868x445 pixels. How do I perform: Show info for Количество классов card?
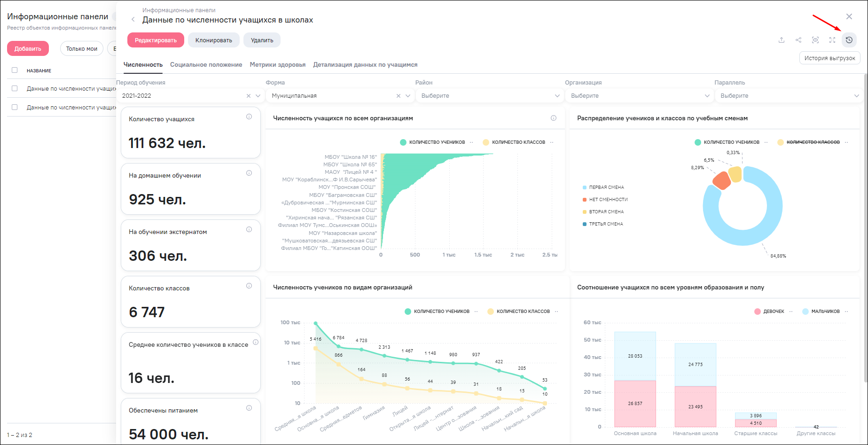click(x=249, y=286)
